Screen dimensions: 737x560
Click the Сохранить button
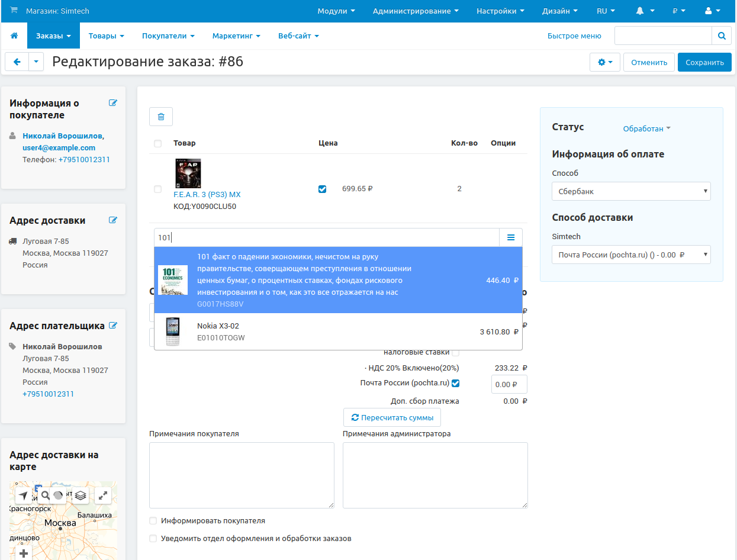(704, 62)
